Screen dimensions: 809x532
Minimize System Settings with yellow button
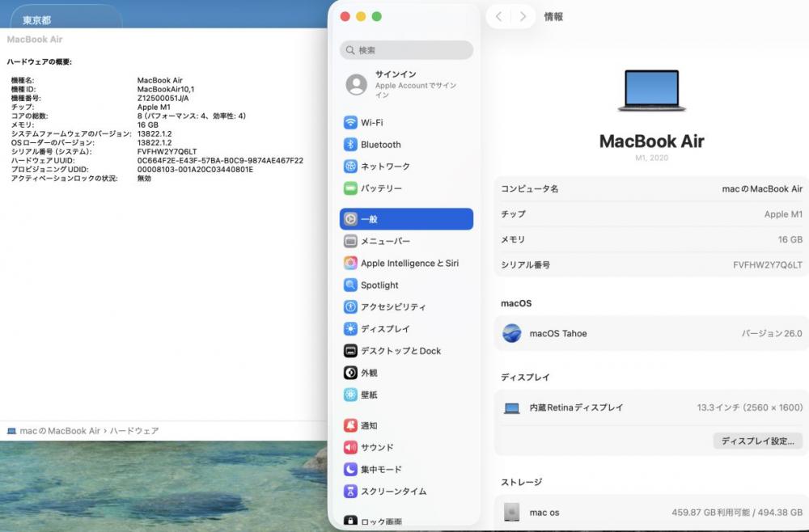[361, 16]
